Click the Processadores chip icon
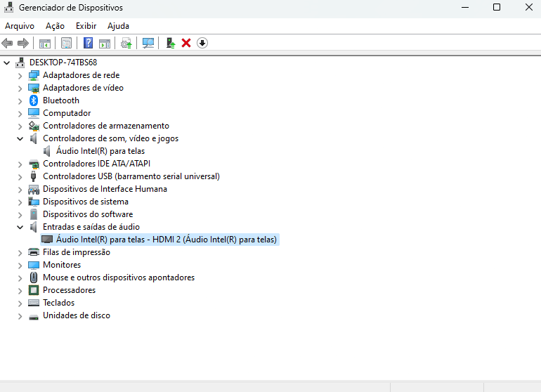 point(34,290)
